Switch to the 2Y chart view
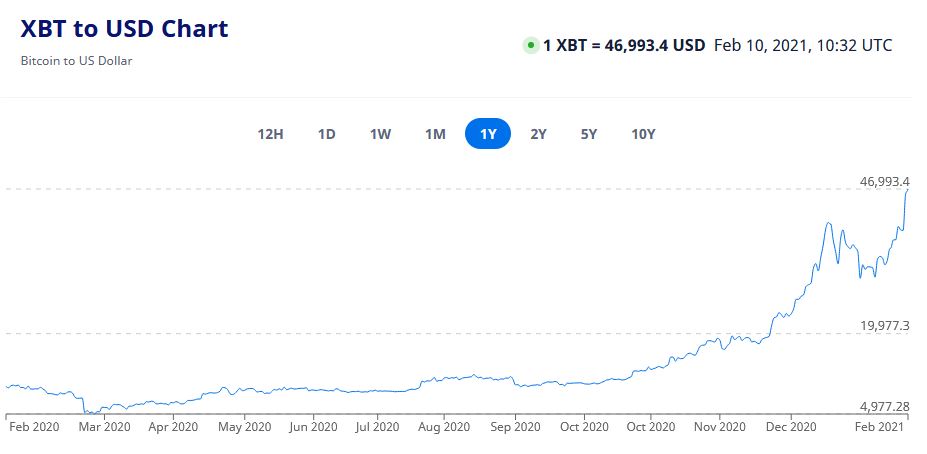This screenshot has height=454, width=927. (538, 134)
